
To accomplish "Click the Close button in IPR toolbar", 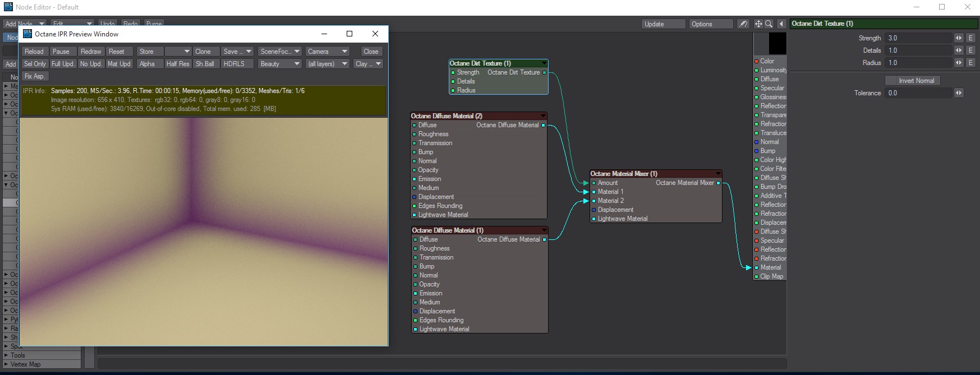I will tap(371, 52).
